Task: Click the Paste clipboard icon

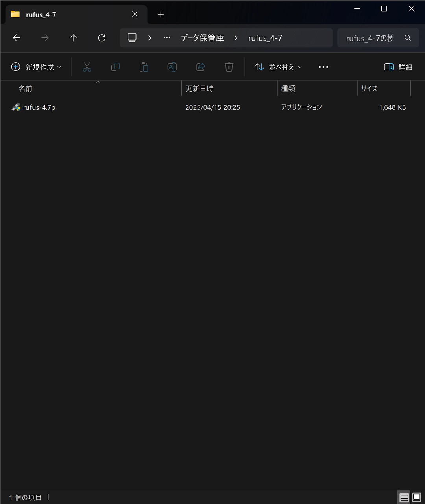Action: (144, 67)
